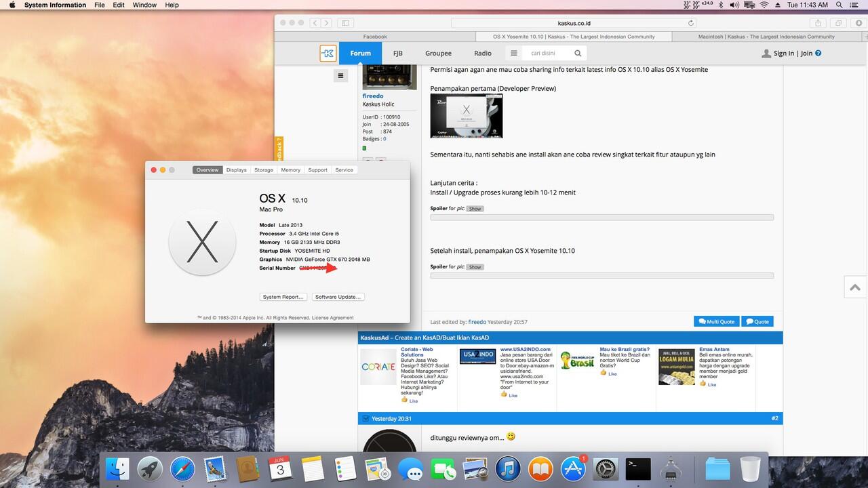The image size is (868, 488).
Task: Expand the thread sidebar list icon
Action: point(341,76)
